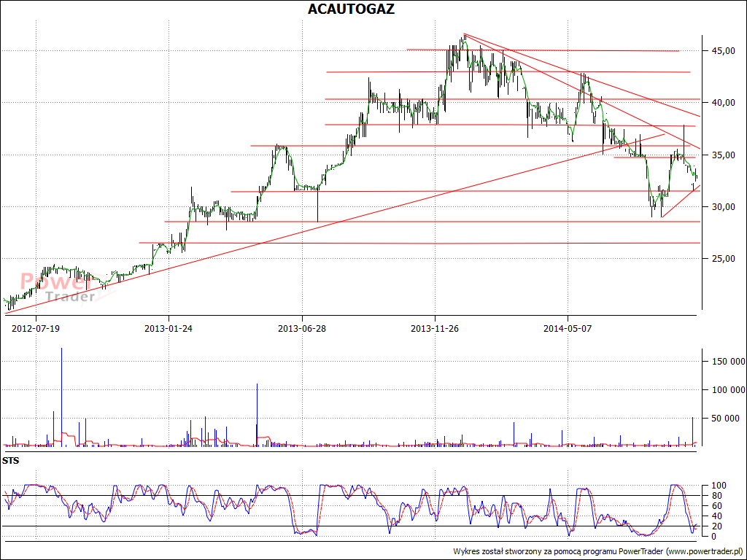Click the 2013-11-26 date label

pyautogui.click(x=435, y=329)
